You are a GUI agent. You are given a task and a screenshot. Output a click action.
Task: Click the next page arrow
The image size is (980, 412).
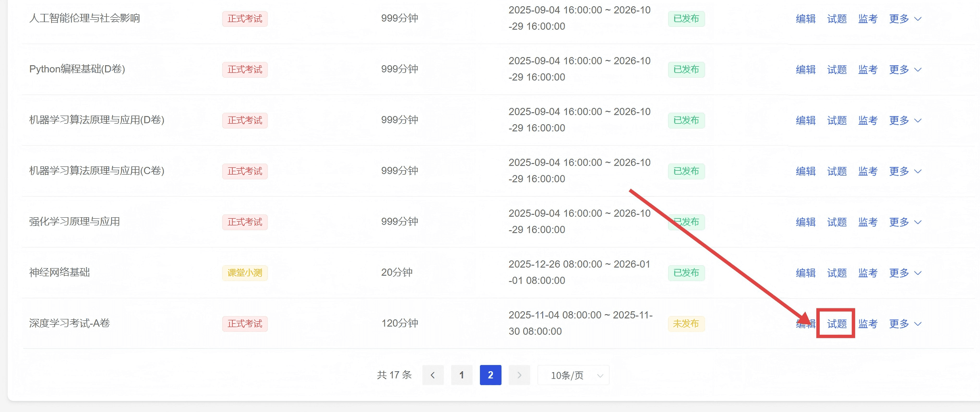pyautogui.click(x=519, y=375)
